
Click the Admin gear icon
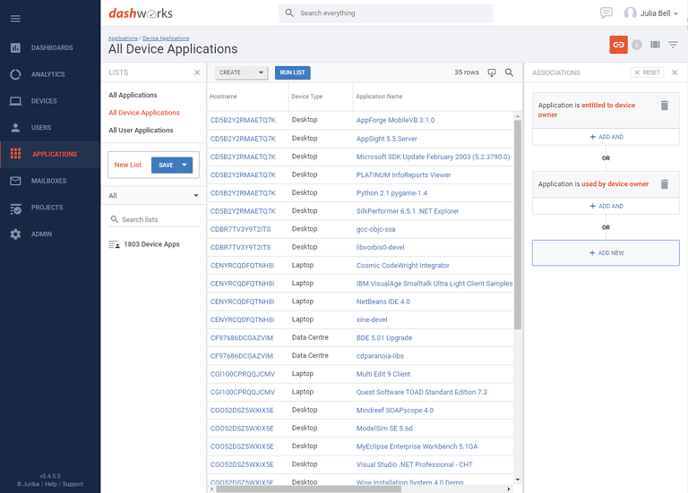pos(15,234)
